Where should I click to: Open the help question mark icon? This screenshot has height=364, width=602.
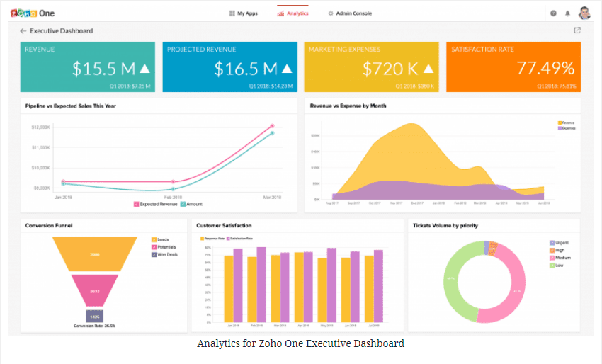pos(553,13)
